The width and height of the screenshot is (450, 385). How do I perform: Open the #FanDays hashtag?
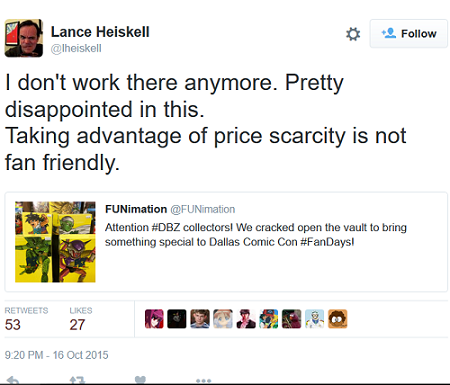(x=325, y=242)
